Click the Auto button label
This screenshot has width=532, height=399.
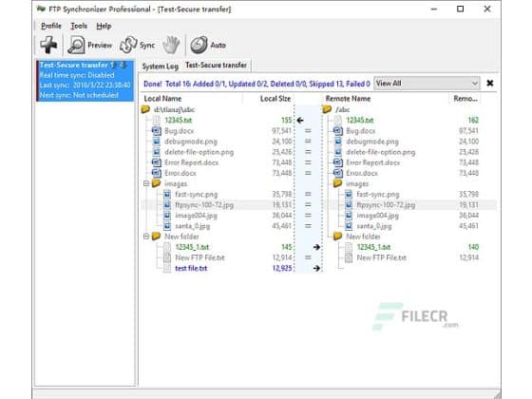pos(218,46)
